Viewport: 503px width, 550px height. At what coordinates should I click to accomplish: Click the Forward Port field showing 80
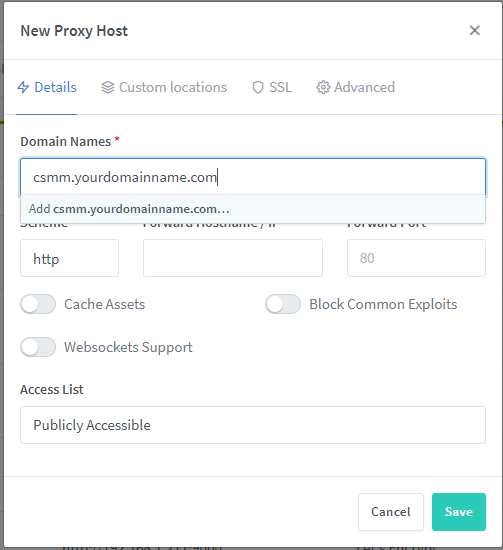(416, 258)
